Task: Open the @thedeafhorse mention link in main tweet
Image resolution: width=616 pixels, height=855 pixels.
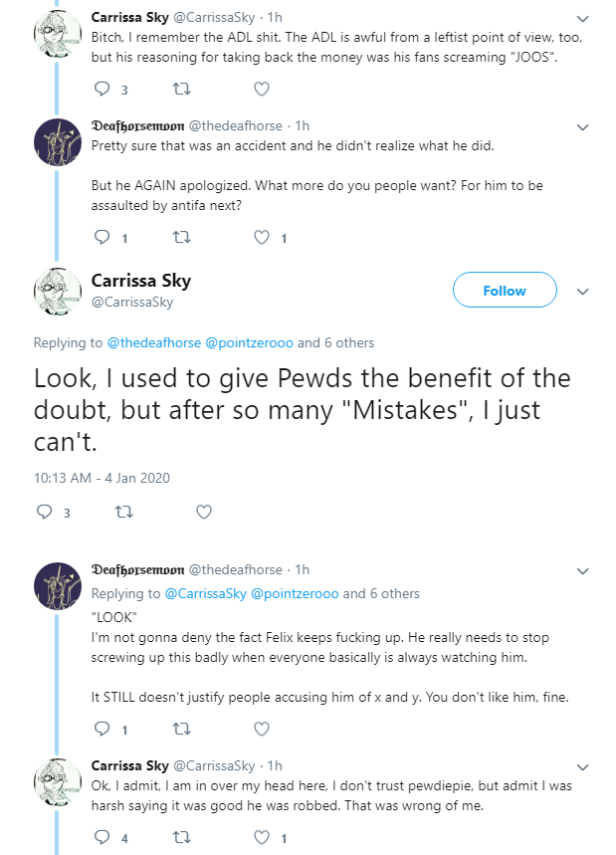Action: (153, 342)
